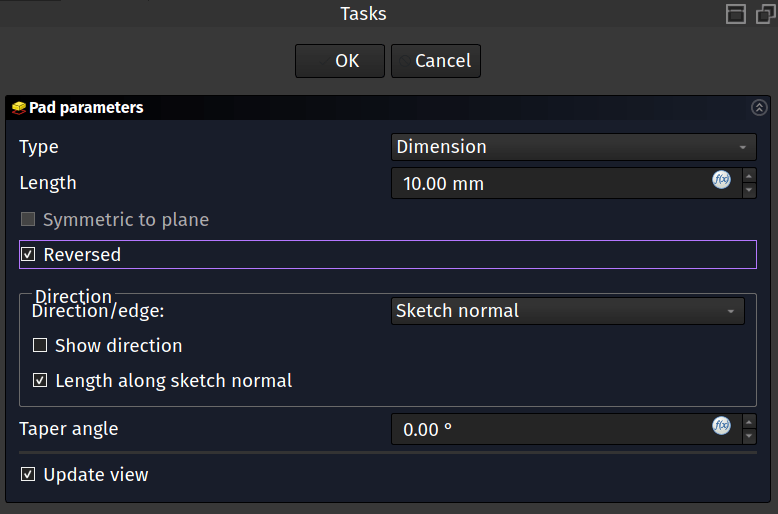778x514 pixels.
Task: Click the Tasks panel maximize icon
Action: [736, 14]
